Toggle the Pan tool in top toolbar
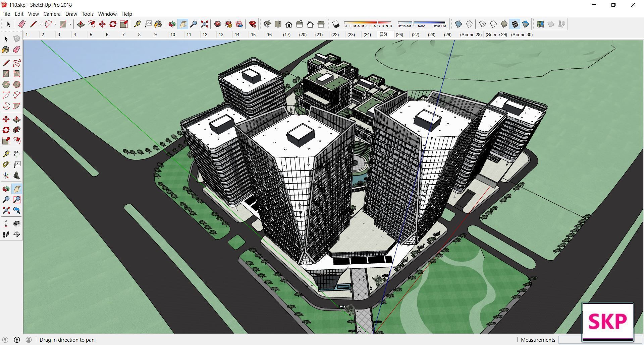This screenshot has height=345, width=644. point(183,24)
